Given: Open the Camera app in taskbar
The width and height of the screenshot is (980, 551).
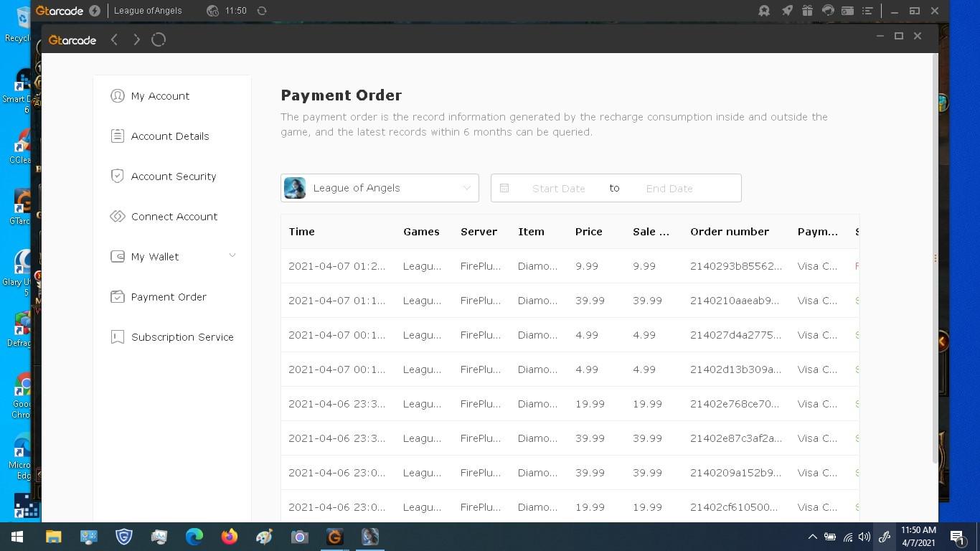Looking at the screenshot, I should point(300,537).
